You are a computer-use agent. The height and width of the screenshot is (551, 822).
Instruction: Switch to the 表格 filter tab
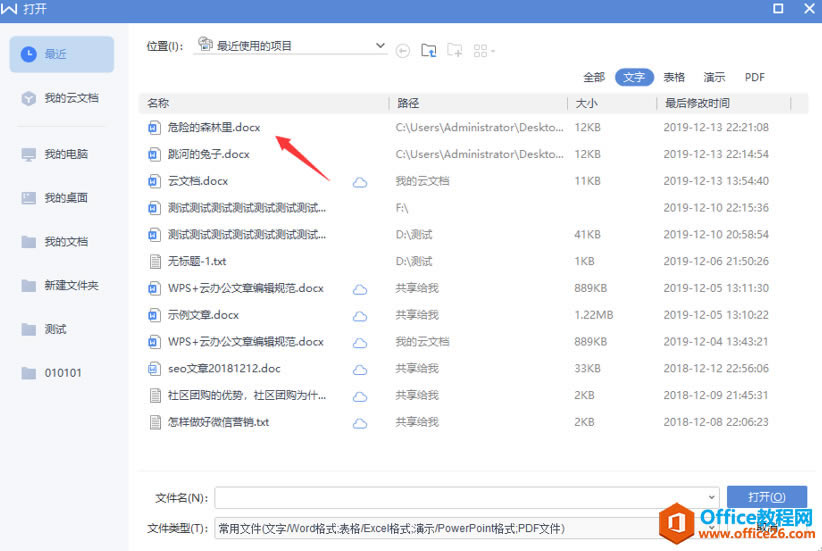point(674,77)
